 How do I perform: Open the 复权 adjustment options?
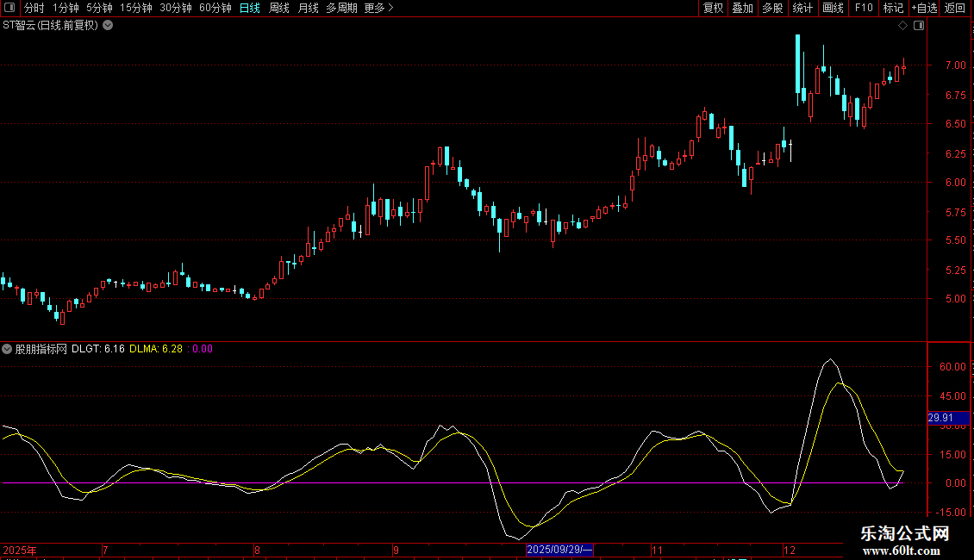pos(713,8)
